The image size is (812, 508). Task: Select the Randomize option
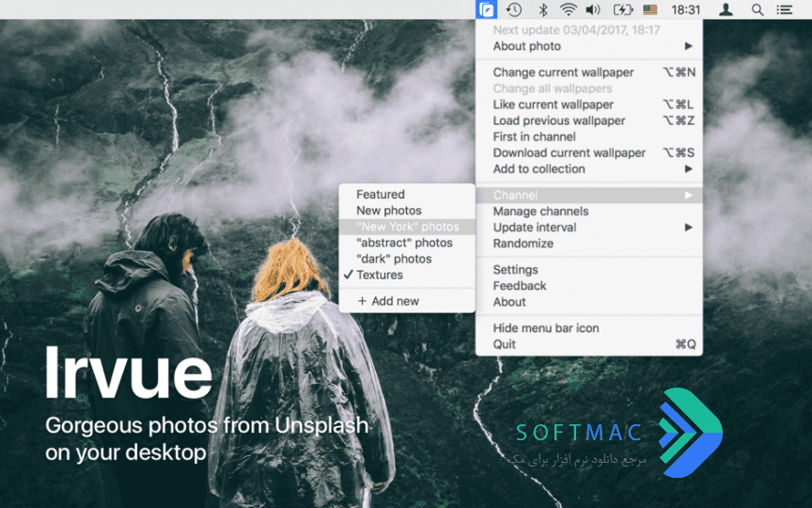click(x=589, y=243)
